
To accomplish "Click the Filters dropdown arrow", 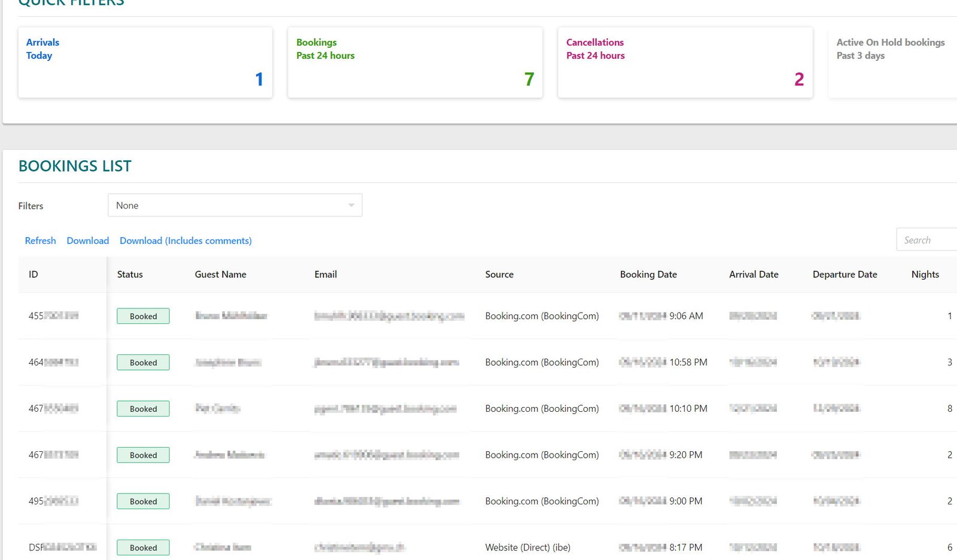I will point(351,205).
